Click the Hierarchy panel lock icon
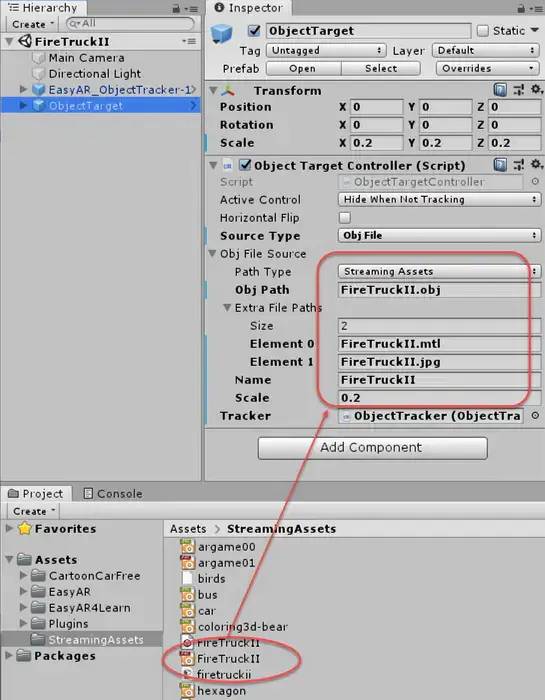This screenshot has width=545, height=700. coord(176,8)
